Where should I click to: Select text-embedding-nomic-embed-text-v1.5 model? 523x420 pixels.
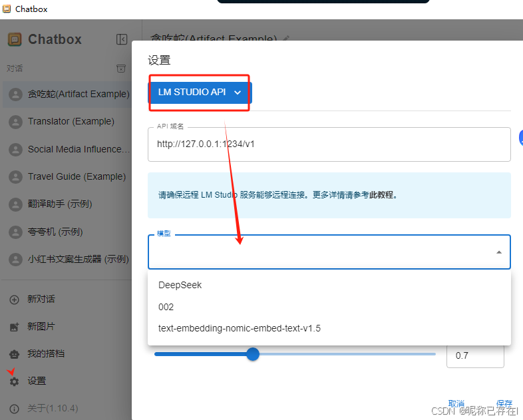tap(329, 328)
